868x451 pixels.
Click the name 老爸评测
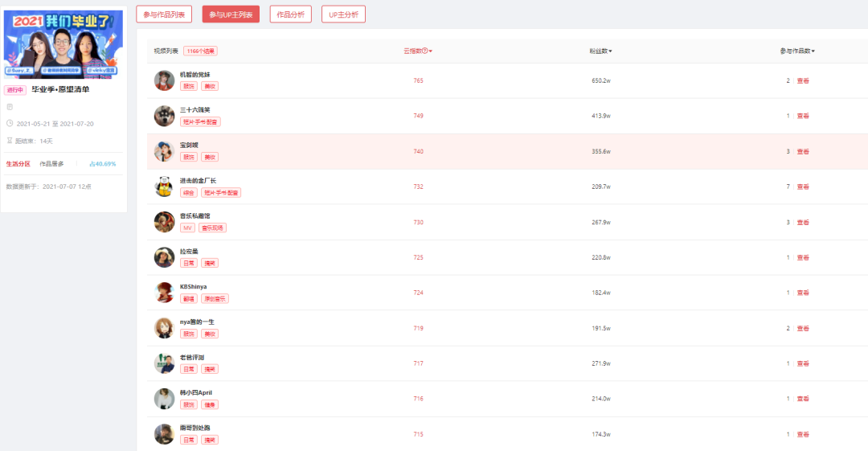point(191,358)
